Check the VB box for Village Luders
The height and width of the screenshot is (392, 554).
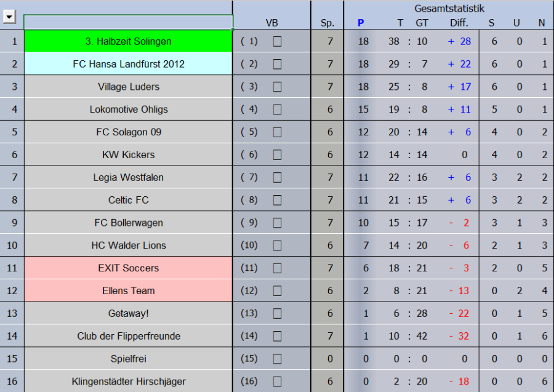point(277,87)
